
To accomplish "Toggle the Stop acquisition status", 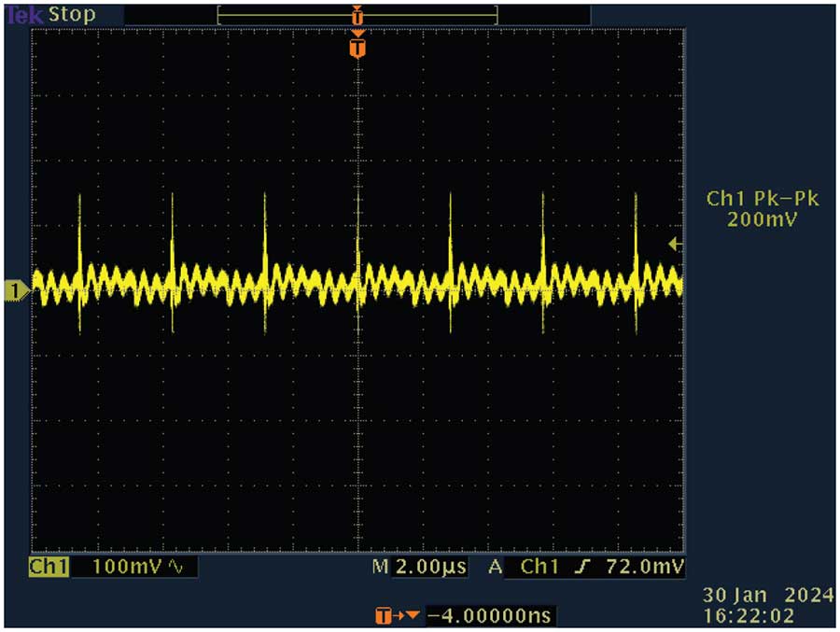I will pos(72,13).
